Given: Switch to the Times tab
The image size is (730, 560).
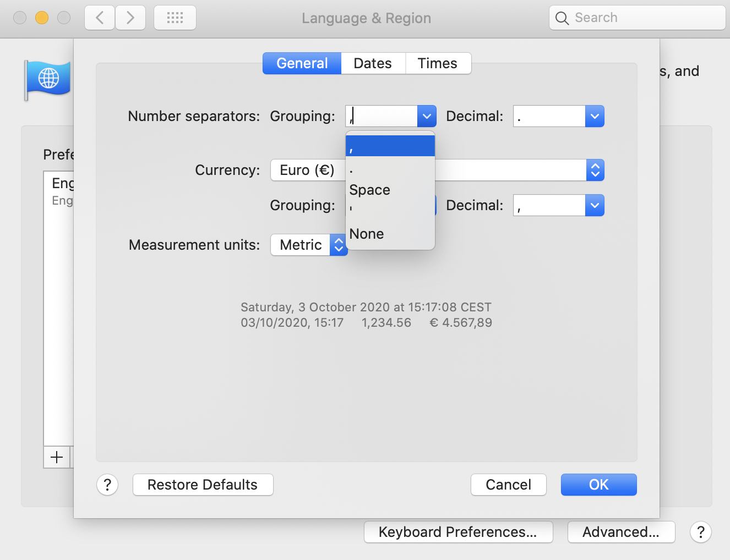Looking at the screenshot, I should pyautogui.click(x=438, y=63).
